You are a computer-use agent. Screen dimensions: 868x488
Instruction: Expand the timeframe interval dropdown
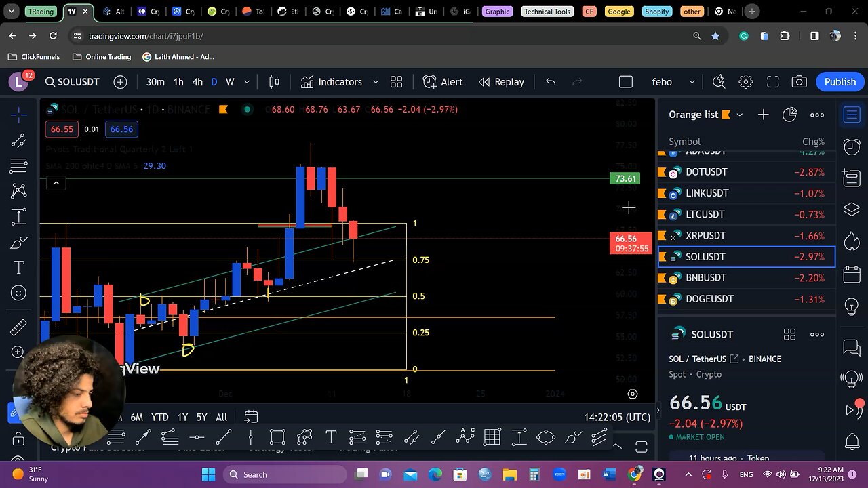click(247, 82)
